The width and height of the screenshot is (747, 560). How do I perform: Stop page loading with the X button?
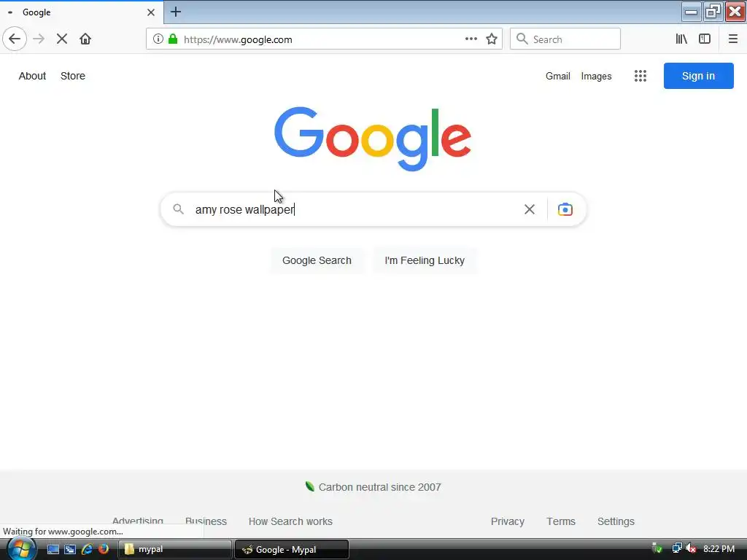pyautogui.click(x=62, y=39)
